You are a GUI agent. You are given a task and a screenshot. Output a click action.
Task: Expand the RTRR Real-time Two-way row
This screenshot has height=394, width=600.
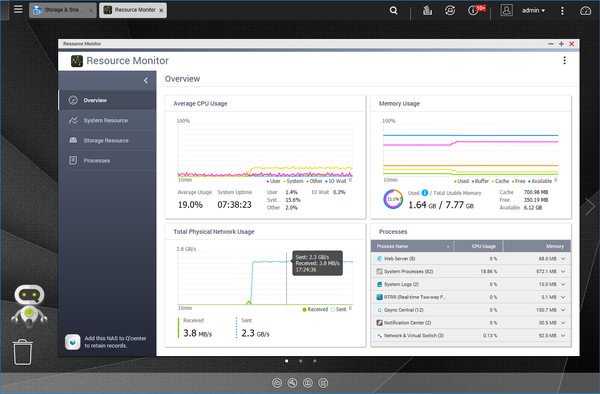(x=563, y=297)
